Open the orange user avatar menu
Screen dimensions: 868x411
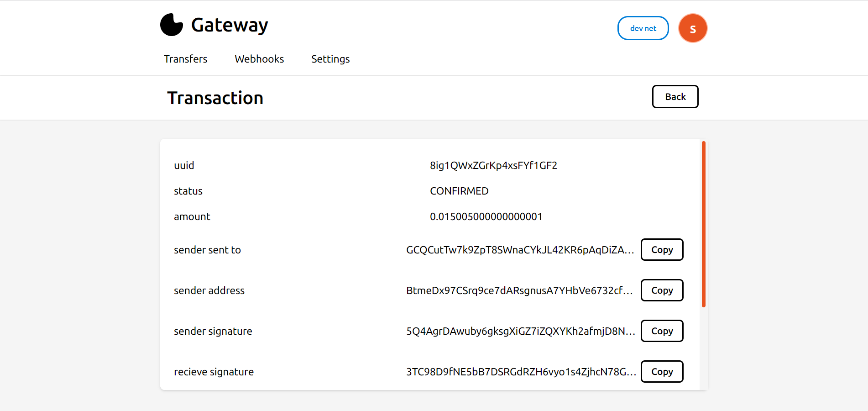click(x=692, y=28)
